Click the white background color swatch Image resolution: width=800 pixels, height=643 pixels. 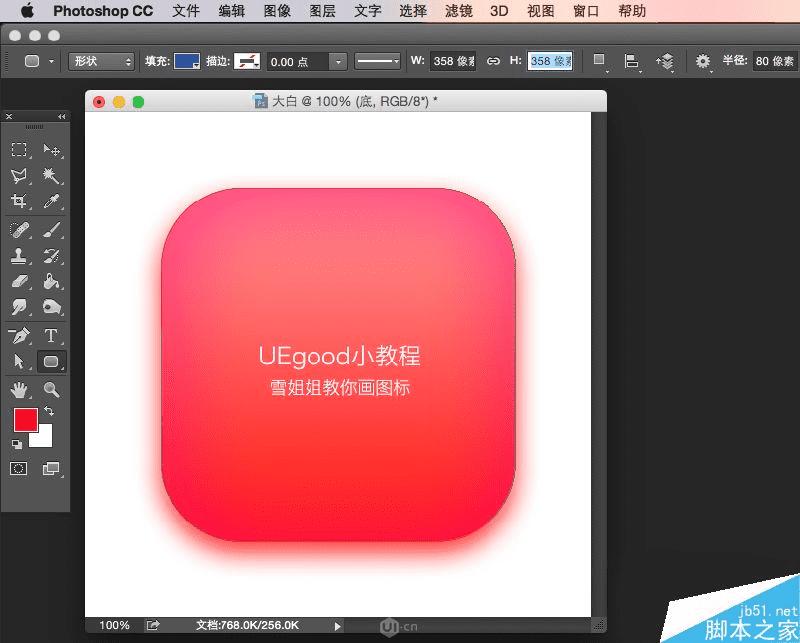coord(44,439)
